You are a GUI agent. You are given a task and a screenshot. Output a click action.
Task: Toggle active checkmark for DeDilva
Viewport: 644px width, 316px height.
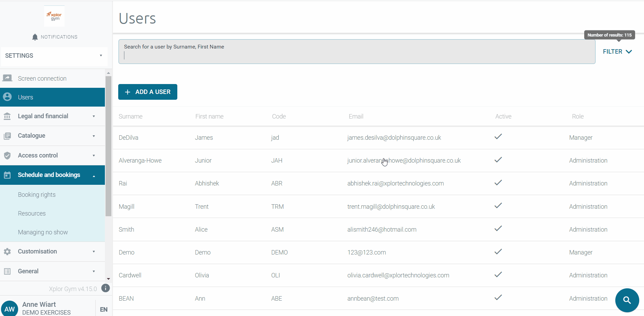(498, 137)
